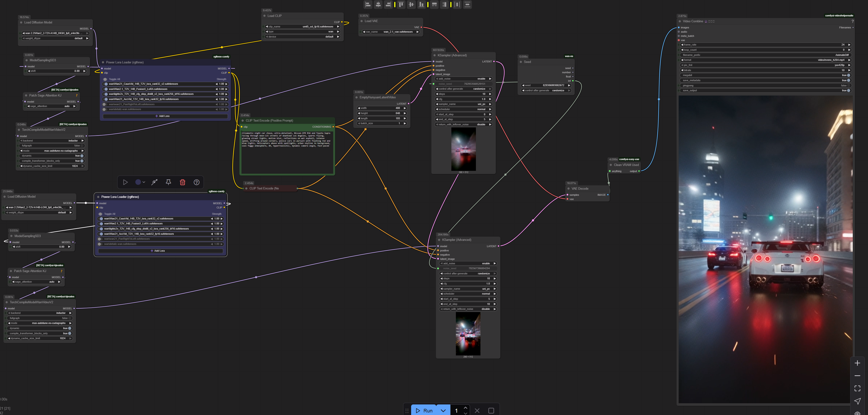Click the positive prompt text field
This screenshot has height=415, width=868.
pyautogui.click(x=287, y=152)
